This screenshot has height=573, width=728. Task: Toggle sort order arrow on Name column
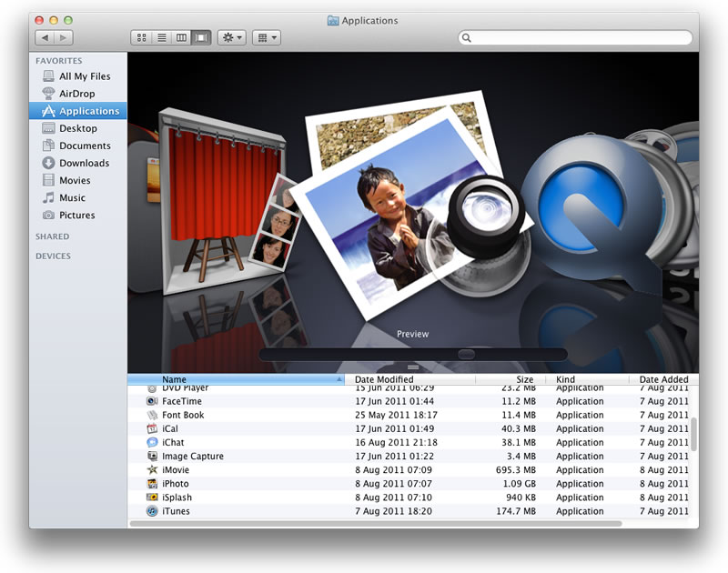[339, 379]
